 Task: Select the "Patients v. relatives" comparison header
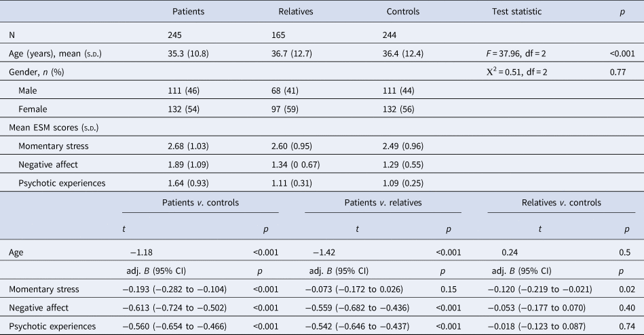tap(382, 203)
